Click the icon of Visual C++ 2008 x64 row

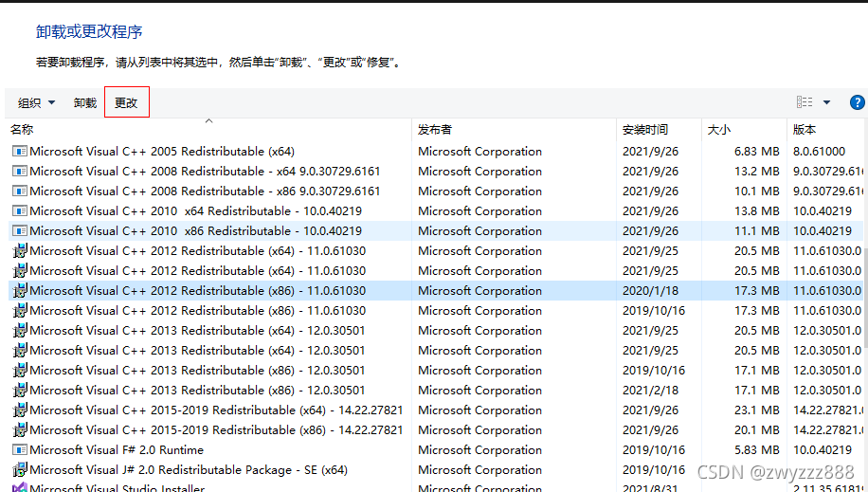(20, 172)
